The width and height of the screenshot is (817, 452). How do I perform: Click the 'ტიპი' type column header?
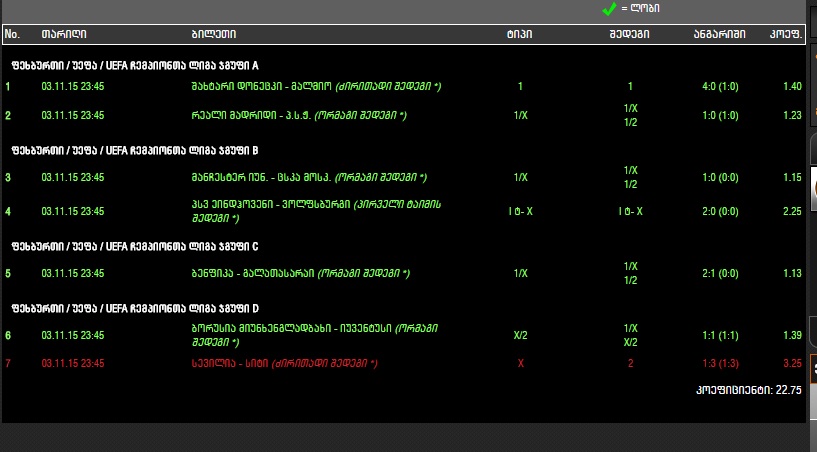point(519,34)
